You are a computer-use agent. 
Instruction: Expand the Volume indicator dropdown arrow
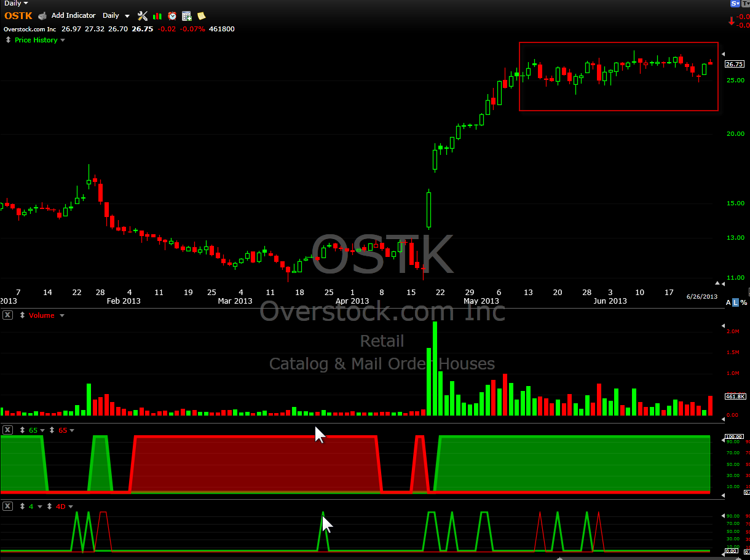tap(62, 315)
